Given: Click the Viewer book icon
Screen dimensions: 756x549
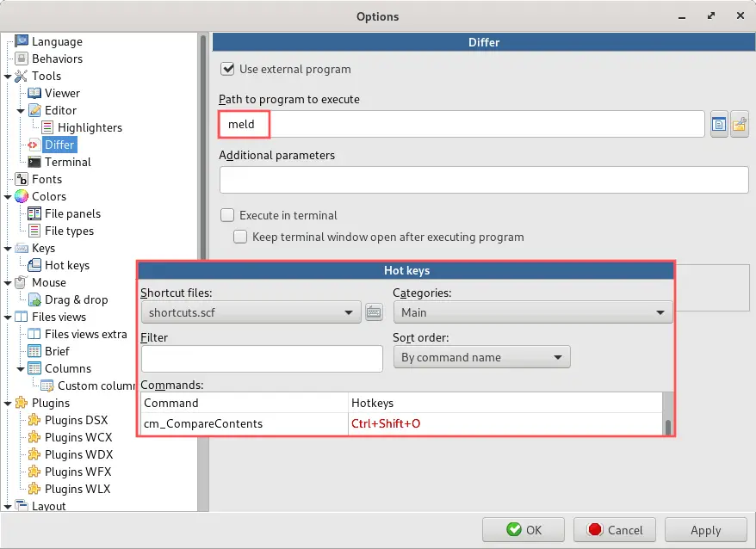Looking at the screenshot, I should 34,93.
